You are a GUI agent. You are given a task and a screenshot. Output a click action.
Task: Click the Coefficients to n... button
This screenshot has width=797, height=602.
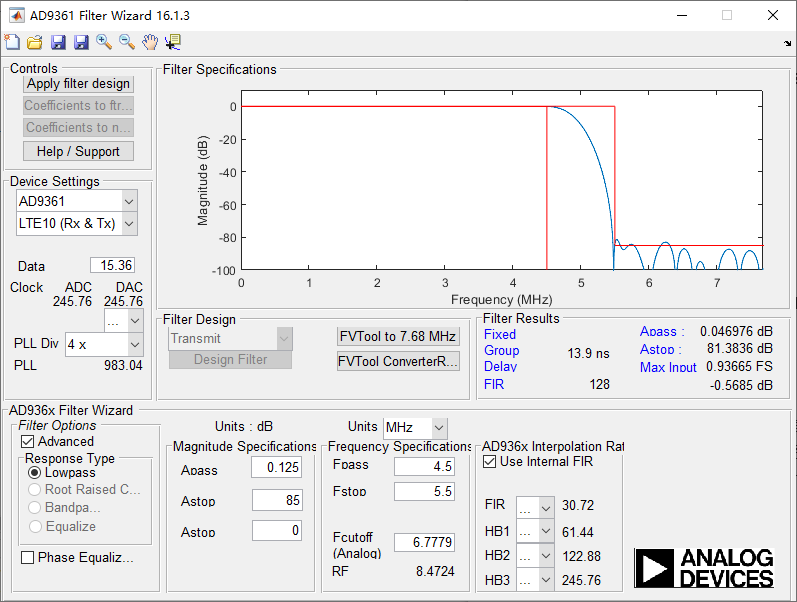[78, 128]
